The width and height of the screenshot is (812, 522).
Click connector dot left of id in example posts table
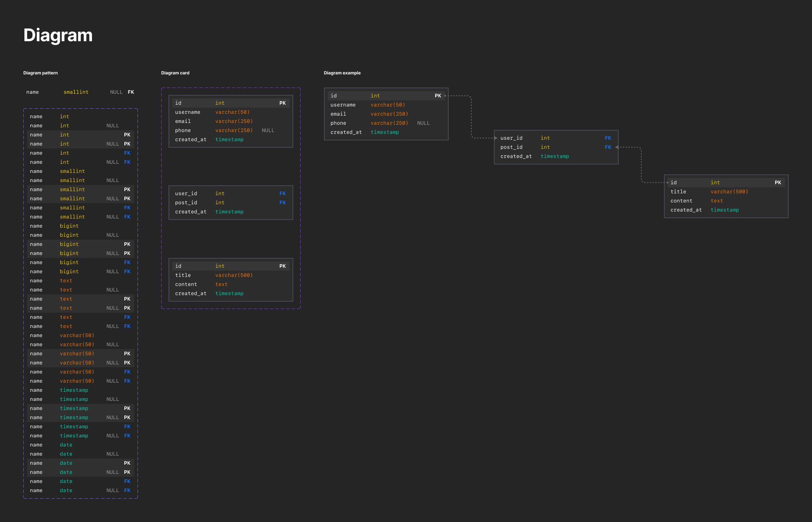coord(667,182)
